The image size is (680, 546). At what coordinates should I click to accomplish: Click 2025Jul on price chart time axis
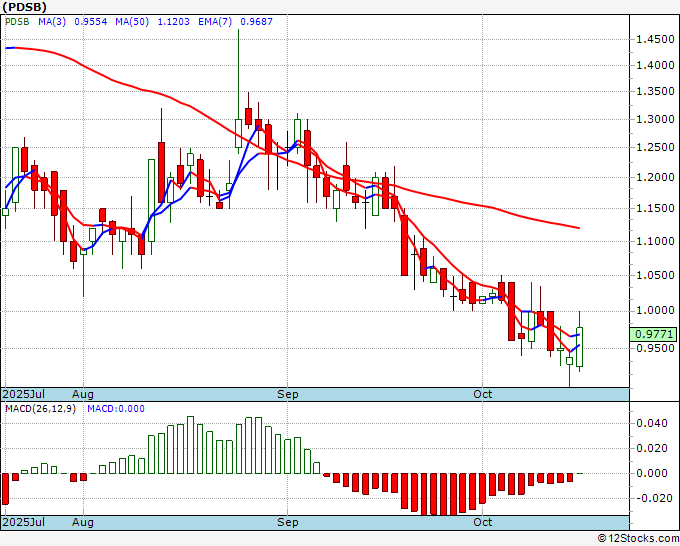pos(23,394)
